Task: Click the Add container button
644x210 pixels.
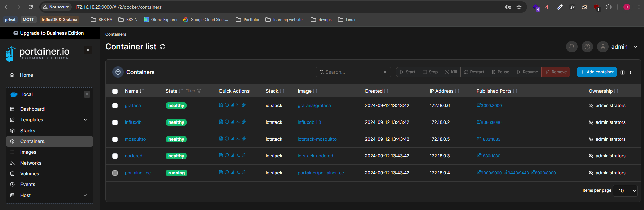Action: (x=597, y=72)
